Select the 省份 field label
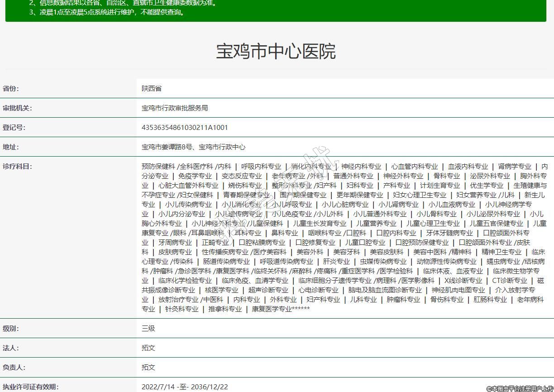Viewport: 554px width, 392px height. point(11,89)
